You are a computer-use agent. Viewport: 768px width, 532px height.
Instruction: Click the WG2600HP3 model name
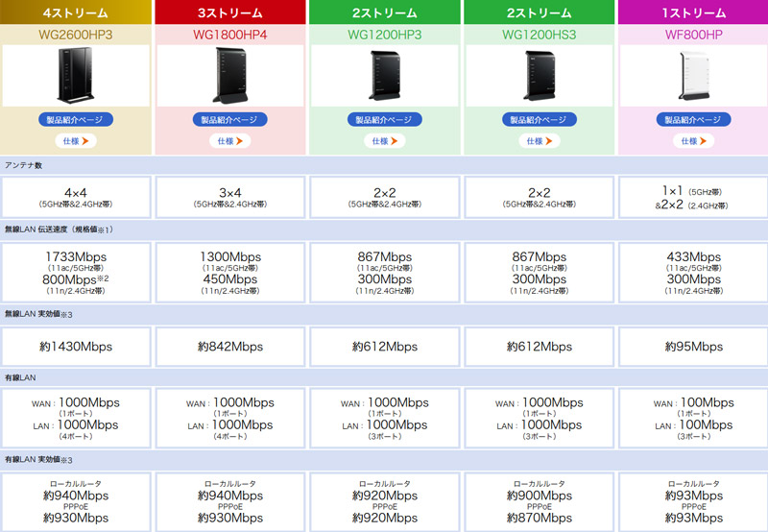pos(76,35)
